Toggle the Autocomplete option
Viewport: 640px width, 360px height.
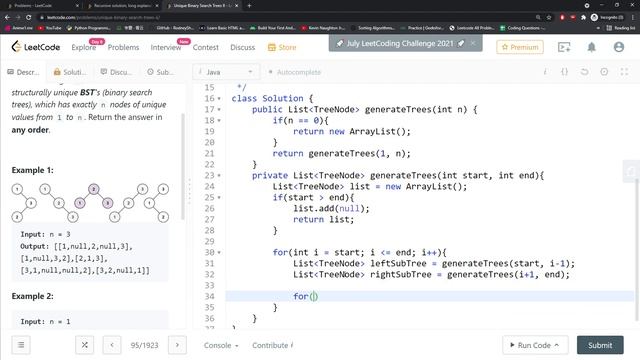(x=294, y=72)
